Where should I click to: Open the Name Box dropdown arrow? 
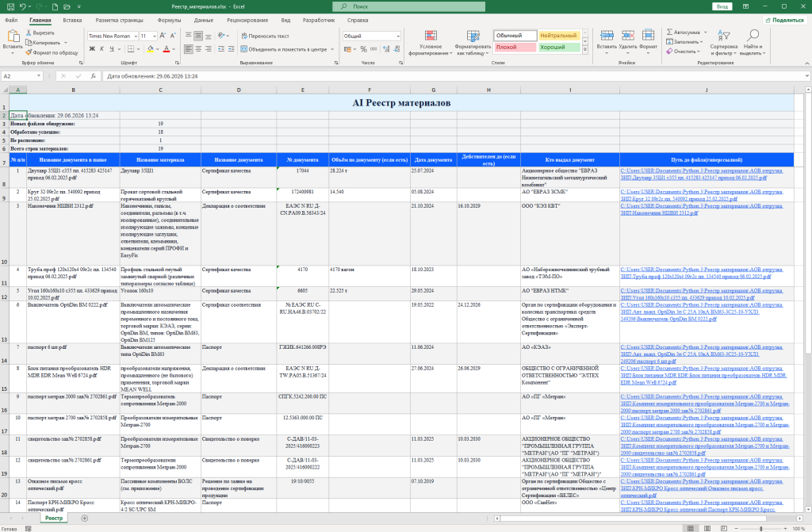pos(38,76)
